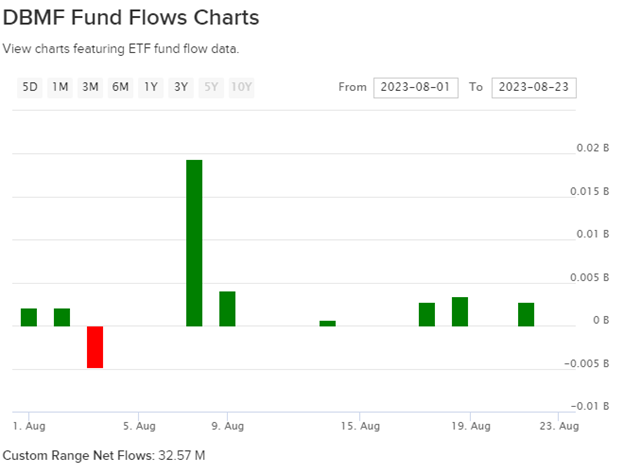Viewport: 624px width, 475px height.
Task: Click the green bar above 19. Aug label
Action: (460, 312)
